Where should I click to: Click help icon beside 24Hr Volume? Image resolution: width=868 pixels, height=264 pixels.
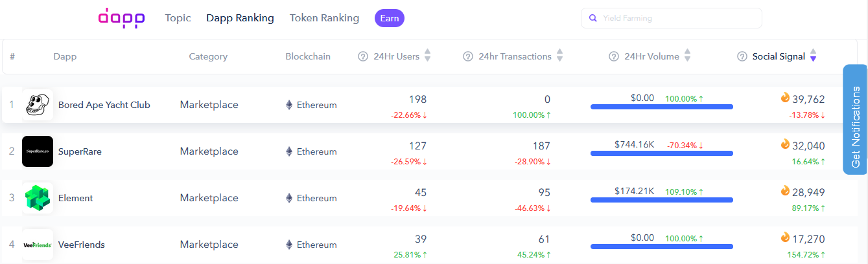(x=614, y=56)
